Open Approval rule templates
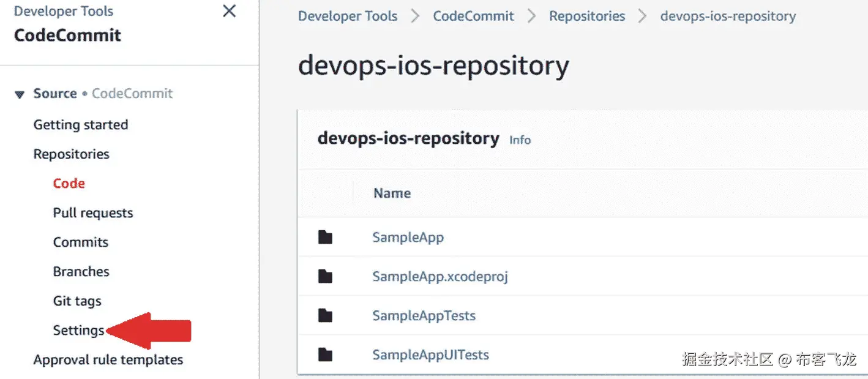This screenshot has height=379, width=868. [108, 360]
